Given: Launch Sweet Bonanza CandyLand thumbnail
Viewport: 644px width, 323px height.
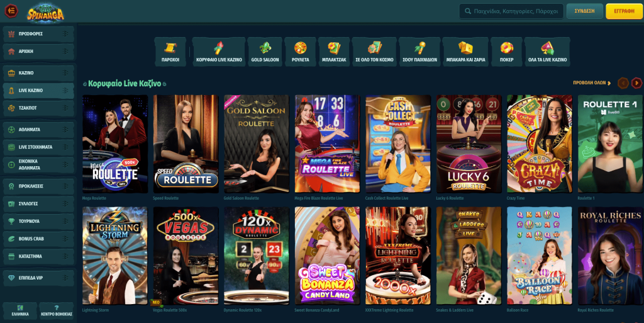Looking at the screenshot, I should pyautogui.click(x=327, y=256).
